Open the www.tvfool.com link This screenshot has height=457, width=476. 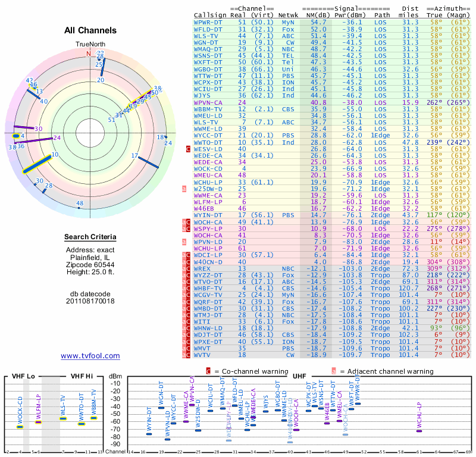tap(90, 356)
